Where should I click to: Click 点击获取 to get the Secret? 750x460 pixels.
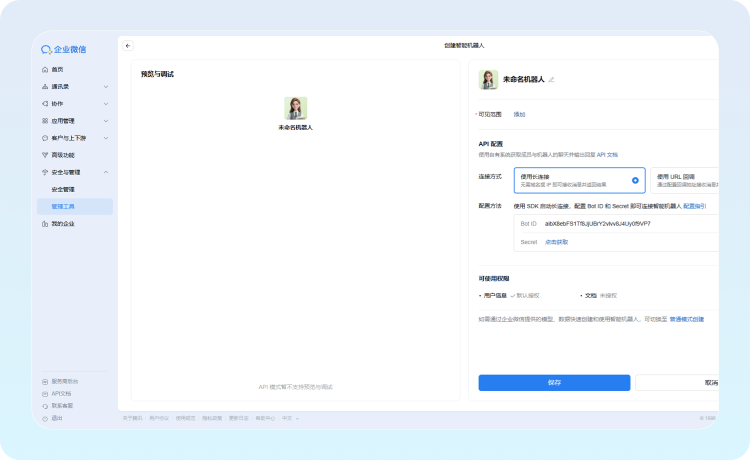click(x=556, y=242)
